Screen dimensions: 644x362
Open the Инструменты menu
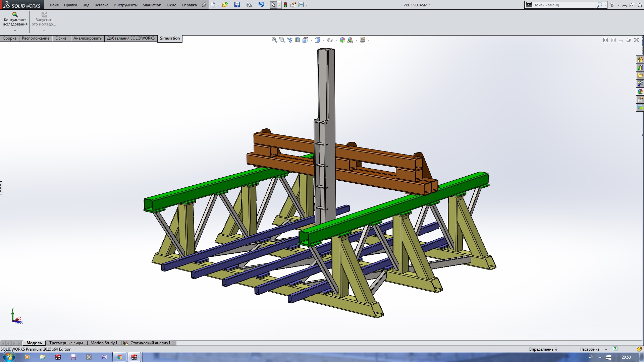(125, 5)
